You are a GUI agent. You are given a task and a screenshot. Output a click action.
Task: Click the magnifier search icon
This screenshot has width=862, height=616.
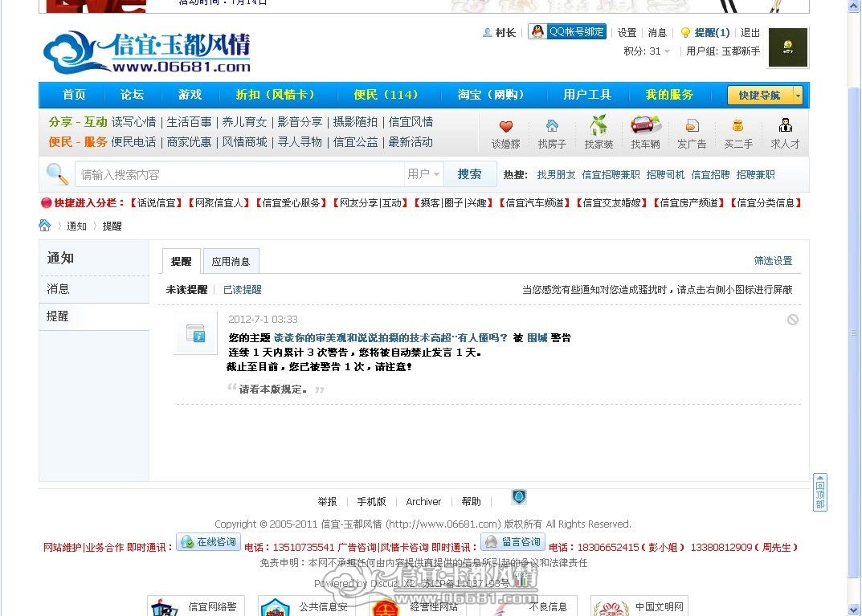[x=56, y=173]
